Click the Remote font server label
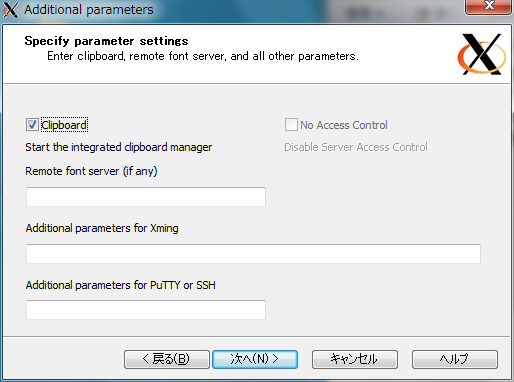 click(91, 171)
